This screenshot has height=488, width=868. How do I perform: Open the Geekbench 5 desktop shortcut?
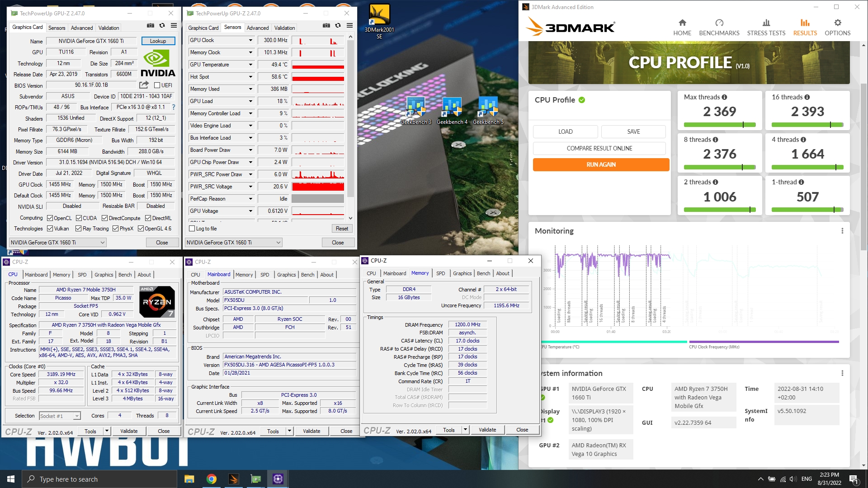(x=488, y=111)
